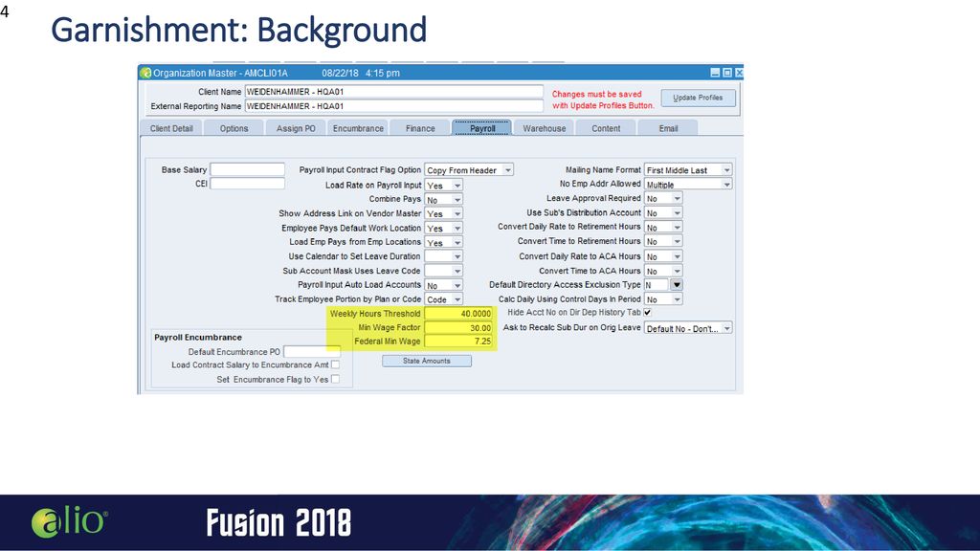Uncheck Hide Acct No on Dir Dep History Tab
This screenshot has height=551, width=980.
coord(648,313)
